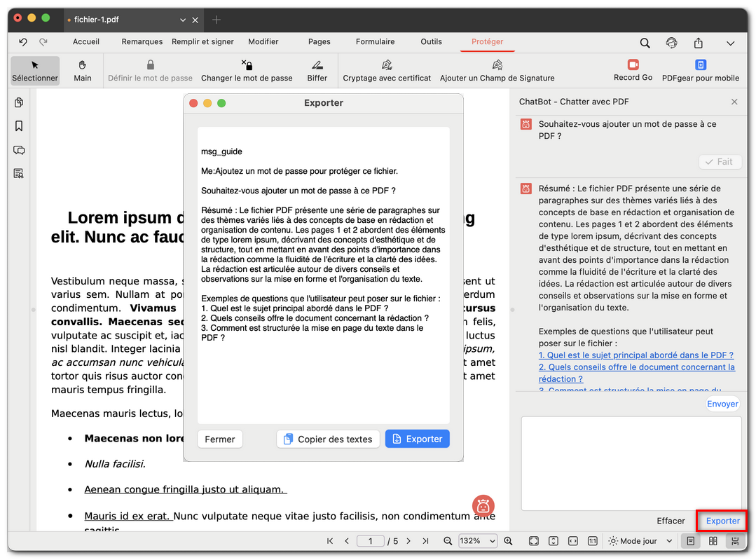The image size is (756, 560).
Task: Click the Biffer redaction tool
Action: point(317,71)
